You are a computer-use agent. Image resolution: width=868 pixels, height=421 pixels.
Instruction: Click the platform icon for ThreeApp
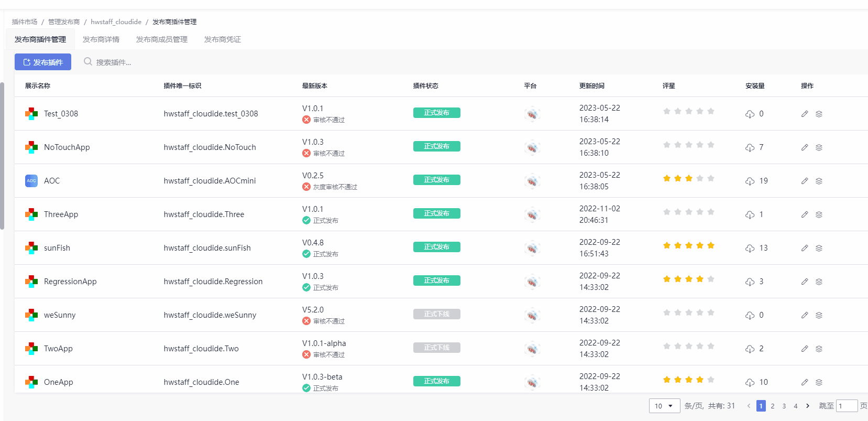tap(532, 214)
